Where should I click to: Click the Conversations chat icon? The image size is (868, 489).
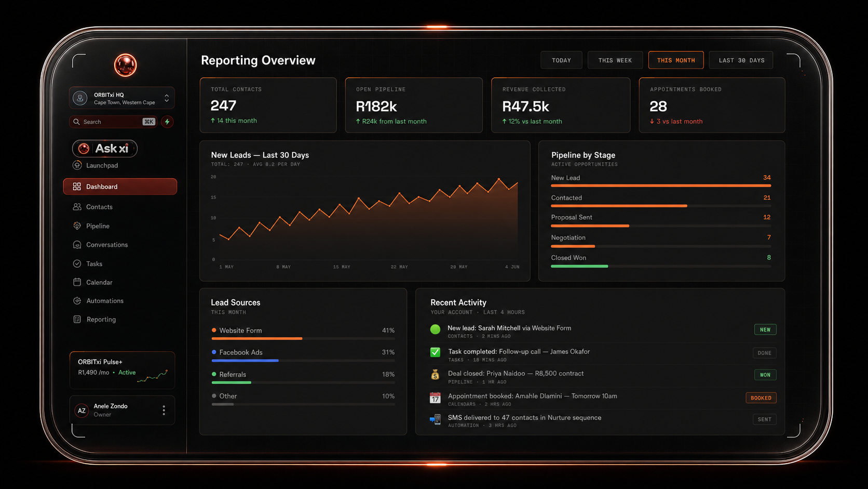click(x=77, y=245)
